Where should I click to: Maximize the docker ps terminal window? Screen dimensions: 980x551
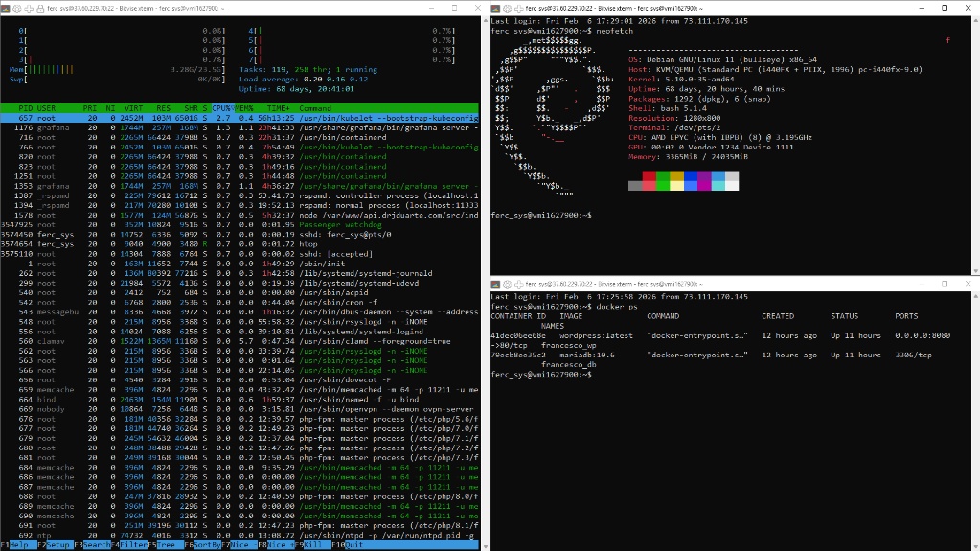[944, 284]
